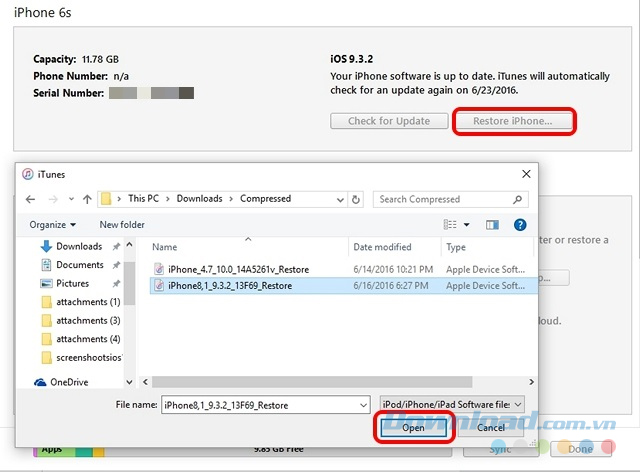Click the back navigation arrow
Viewport: 640px width, 472px height.
click(x=30, y=199)
